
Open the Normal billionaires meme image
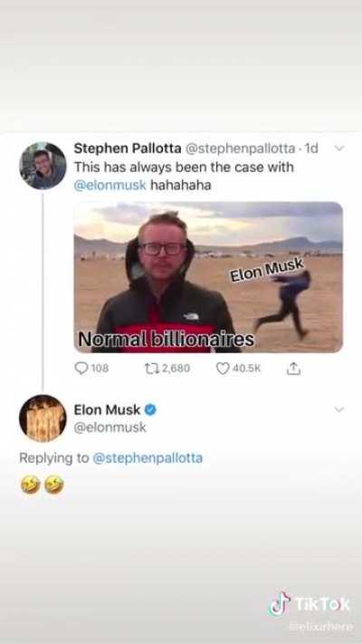point(208,277)
